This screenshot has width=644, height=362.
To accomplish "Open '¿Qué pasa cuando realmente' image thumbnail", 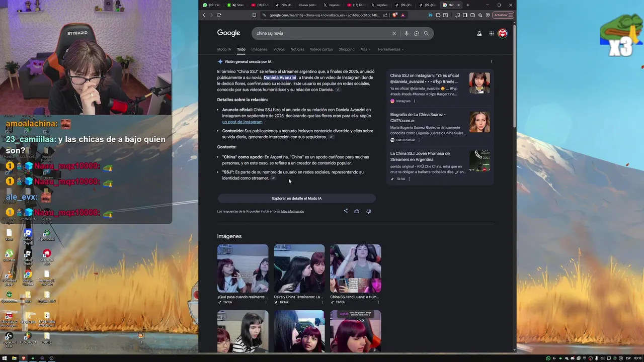I will pyautogui.click(x=243, y=268).
